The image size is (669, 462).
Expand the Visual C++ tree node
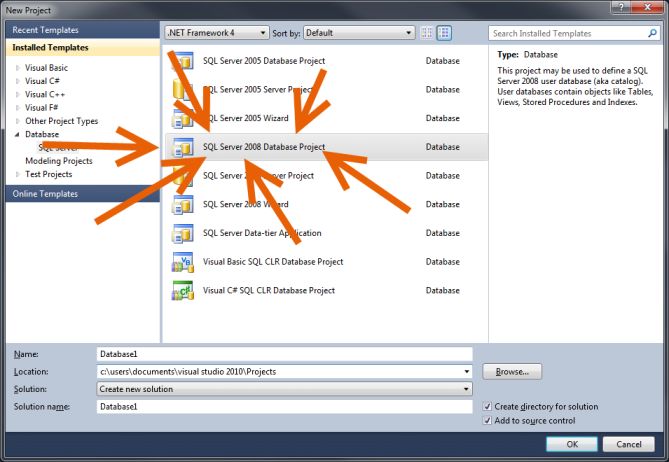(17, 94)
